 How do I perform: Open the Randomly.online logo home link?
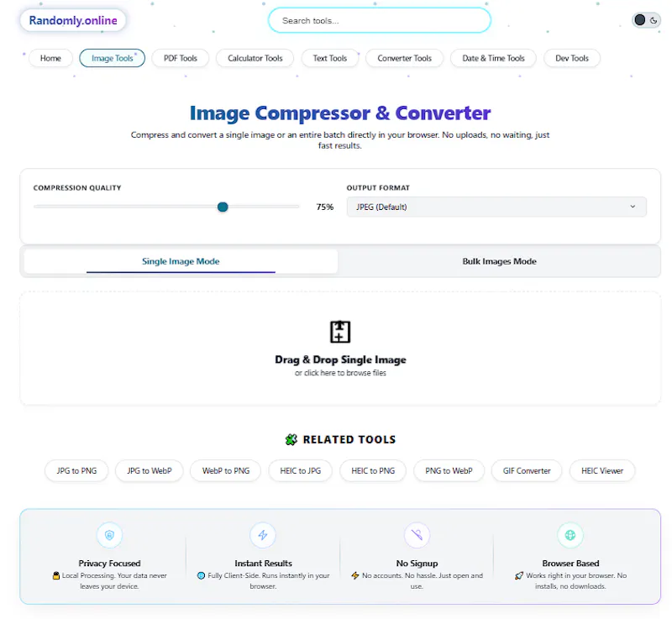coord(73,20)
